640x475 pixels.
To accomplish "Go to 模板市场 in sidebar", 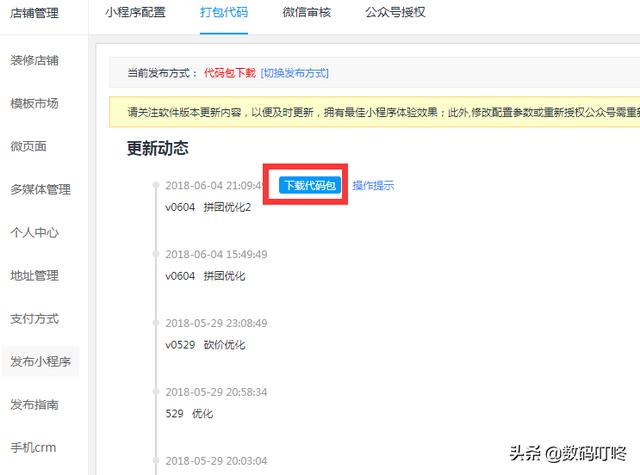I will (x=34, y=103).
